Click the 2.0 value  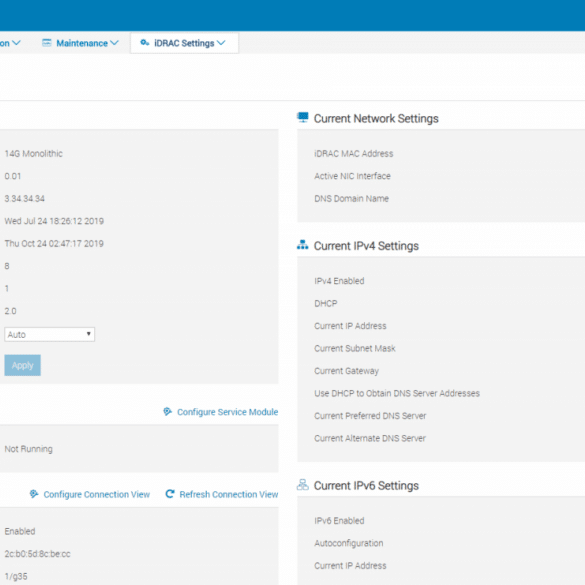tap(10, 311)
